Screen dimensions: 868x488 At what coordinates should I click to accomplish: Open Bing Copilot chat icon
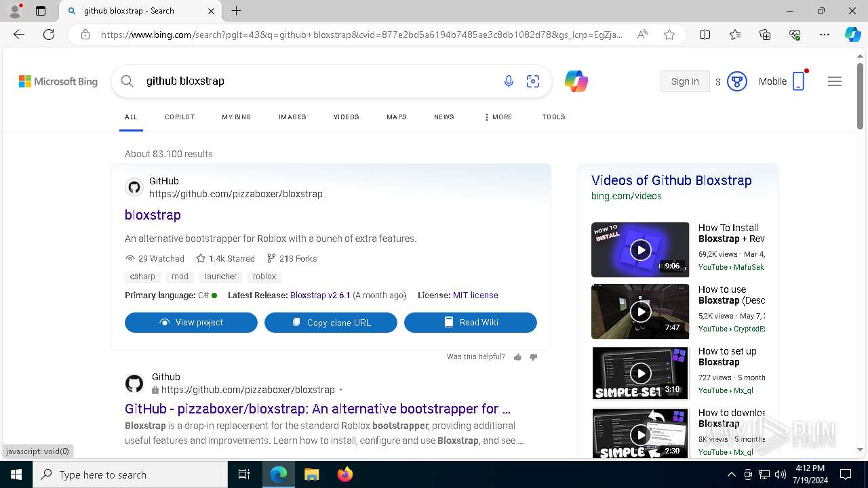[576, 81]
